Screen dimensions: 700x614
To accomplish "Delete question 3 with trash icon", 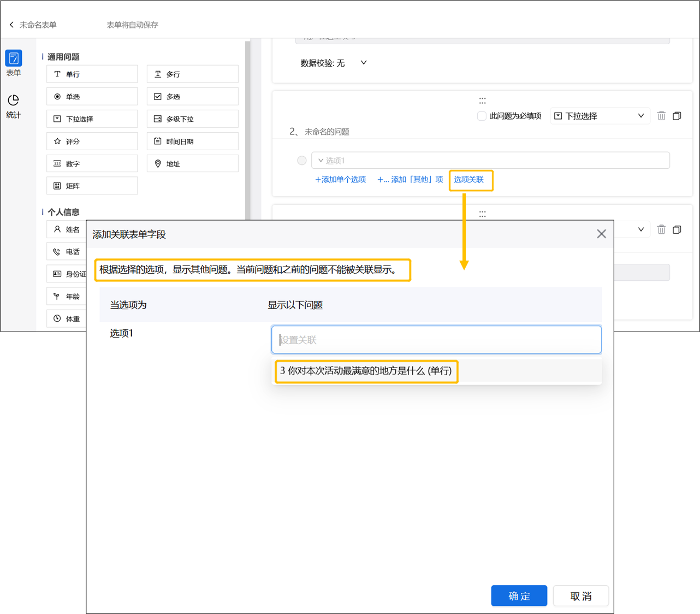I will 661,229.
